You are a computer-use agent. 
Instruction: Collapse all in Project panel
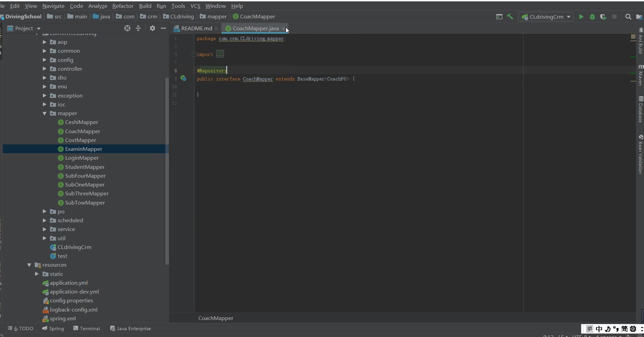point(138,28)
